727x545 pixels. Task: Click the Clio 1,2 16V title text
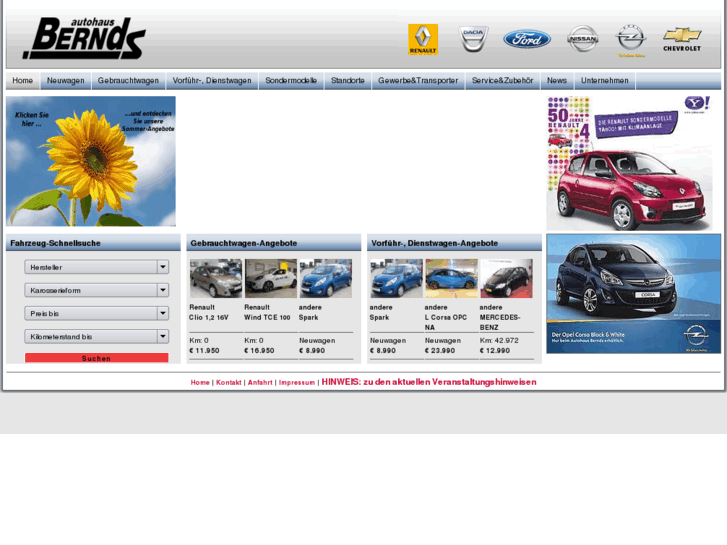pyautogui.click(x=209, y=318)
